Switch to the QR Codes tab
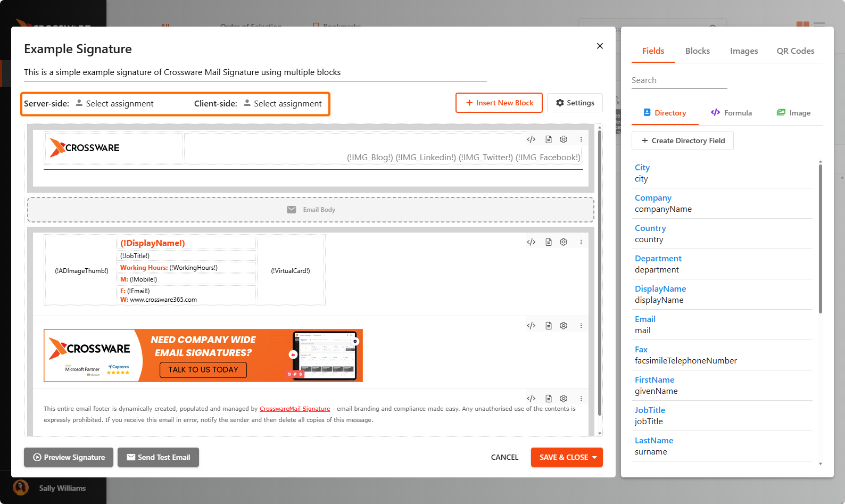 click(x=795, y=51)
